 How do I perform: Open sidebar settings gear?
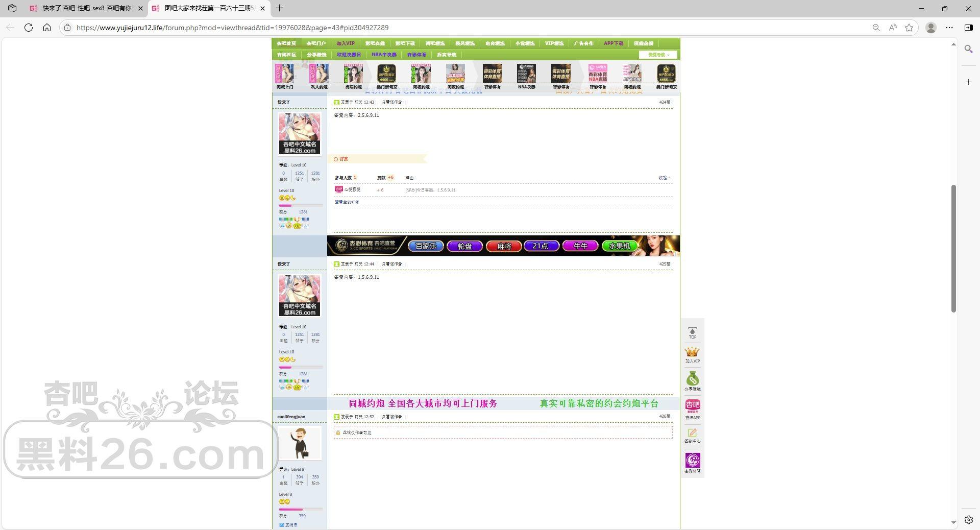coord(969,520)
